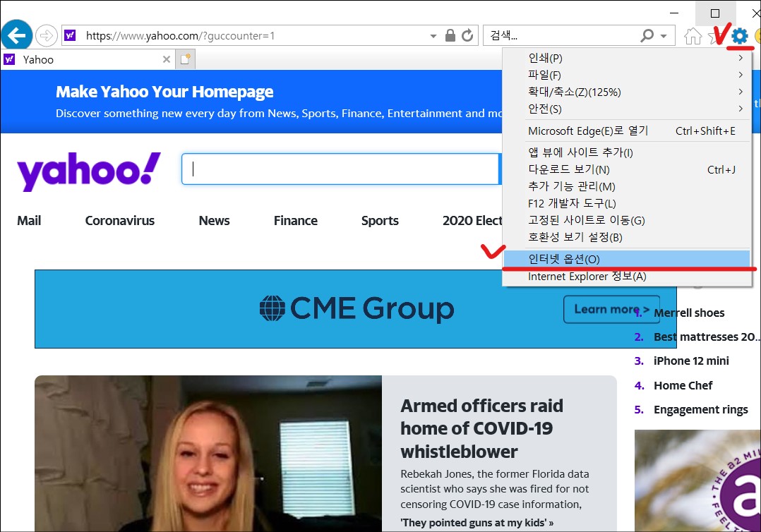Select 앱 뷰에 사이트 추가(I)
The height and width of the screenshot is (532, 761).
(x=627, y=152)
